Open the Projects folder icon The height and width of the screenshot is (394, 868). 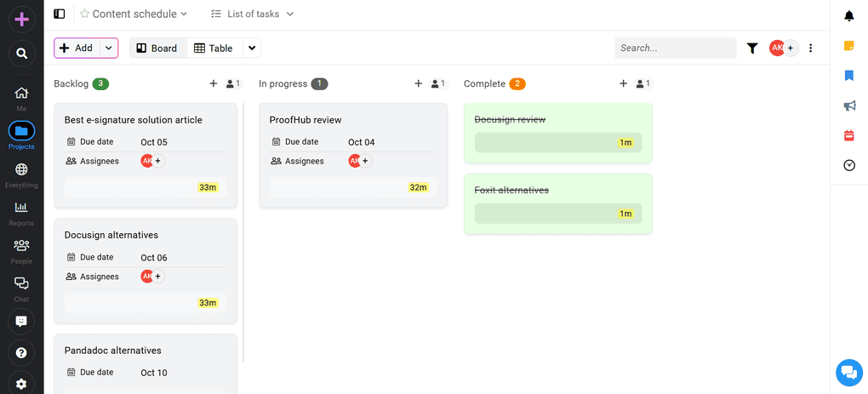click(x=21, y=131)
